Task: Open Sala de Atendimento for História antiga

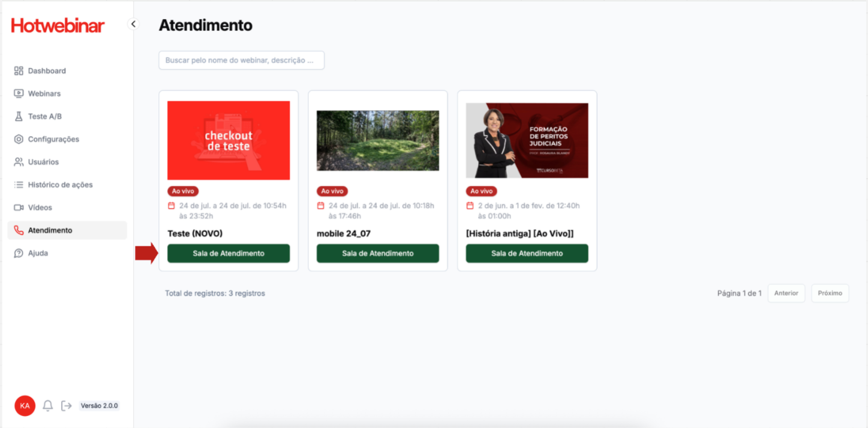Action: click(527, 254)
